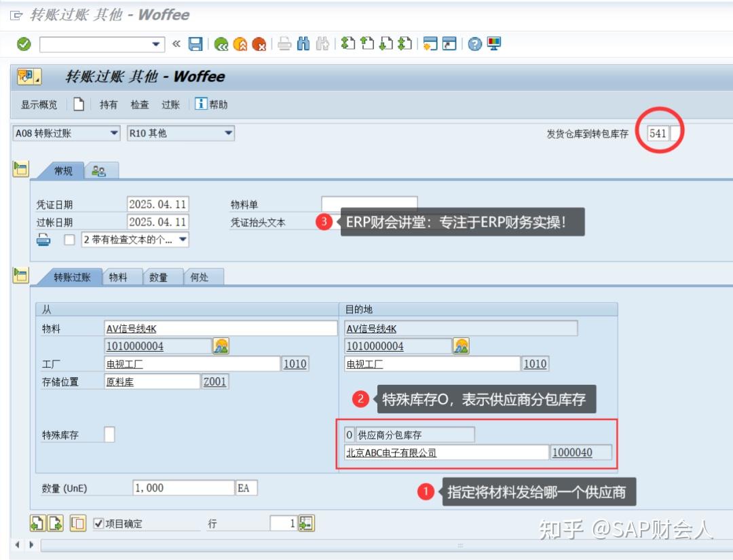Click the Print icon in the toolbar

[x=284, y=43]
